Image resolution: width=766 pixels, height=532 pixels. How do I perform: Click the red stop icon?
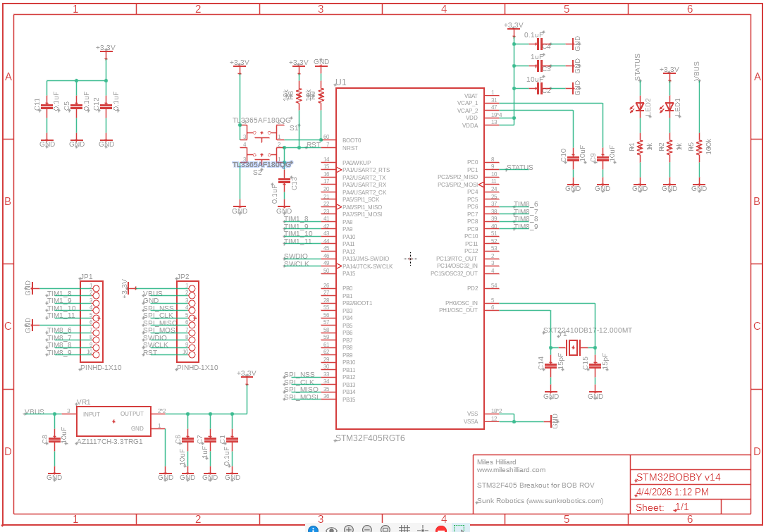(441, 528)
